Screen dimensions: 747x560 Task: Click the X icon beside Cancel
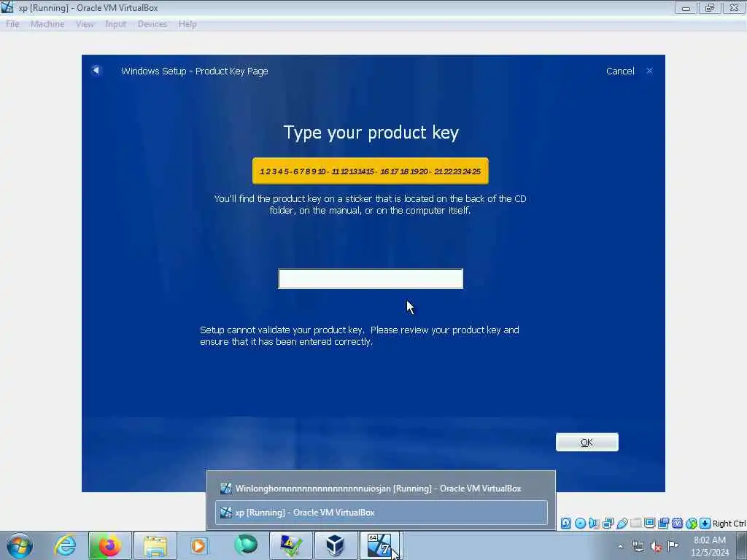(x=649, y=71)
